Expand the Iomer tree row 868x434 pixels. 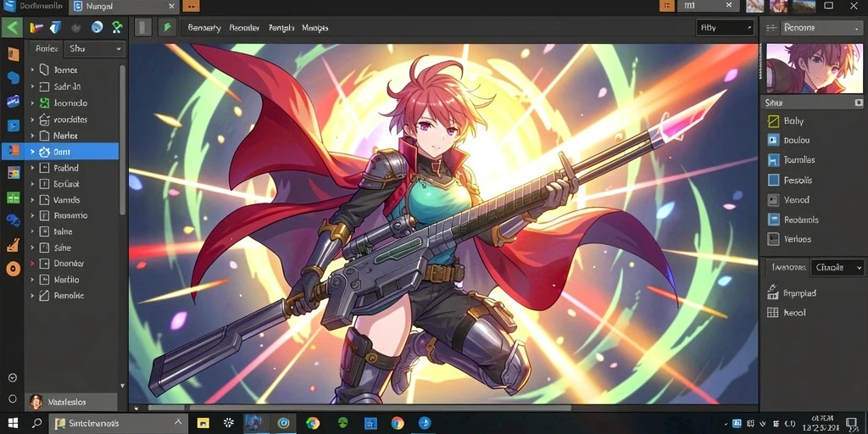pyautogui.click(x=32, y=70)
